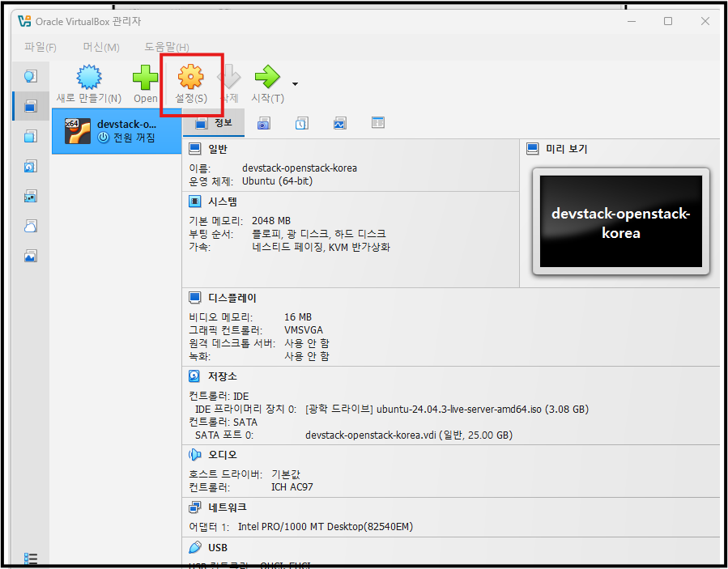Click the 시스템 section header
This screenshot has width=728, height=569.
[x=223, y=202]
